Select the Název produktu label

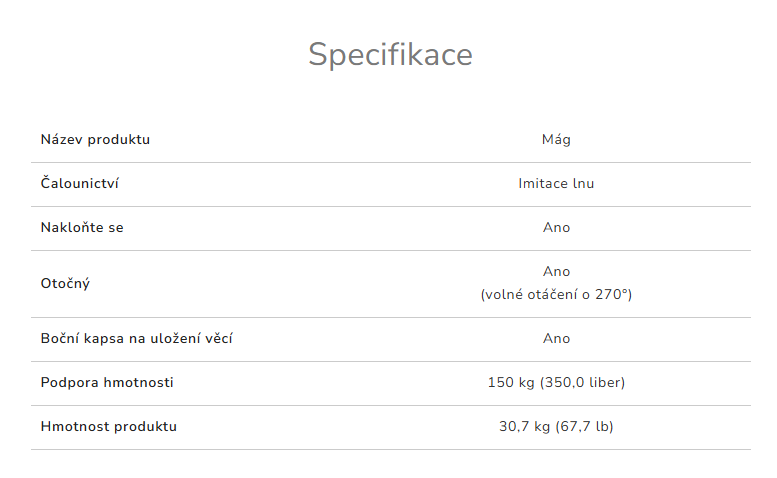(x=95, y=139)
